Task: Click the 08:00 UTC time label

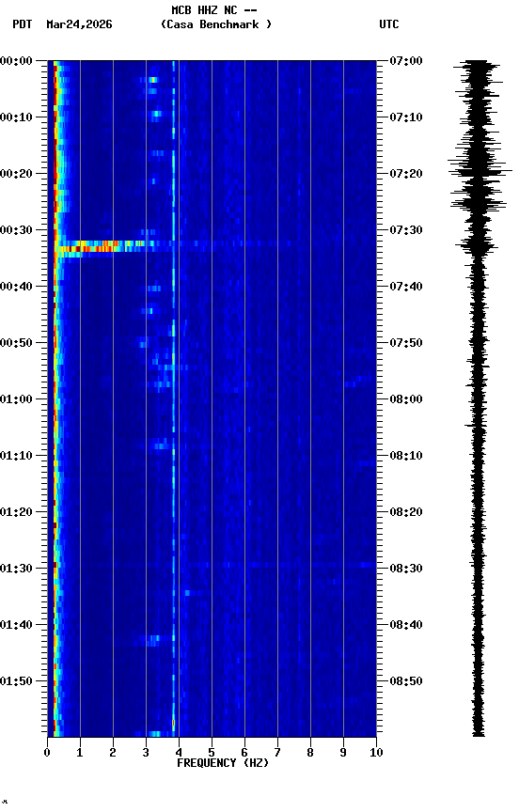Action: pos(406,399)
